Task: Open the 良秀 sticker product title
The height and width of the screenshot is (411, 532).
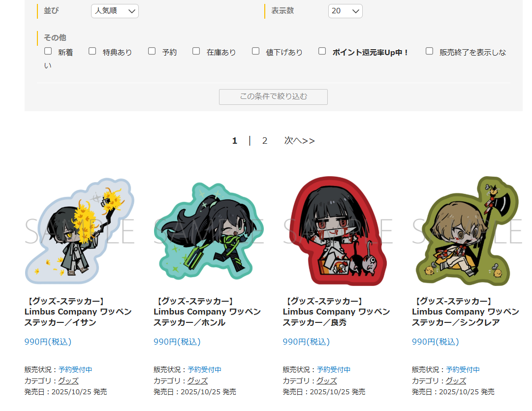Action: coord(337,312)
